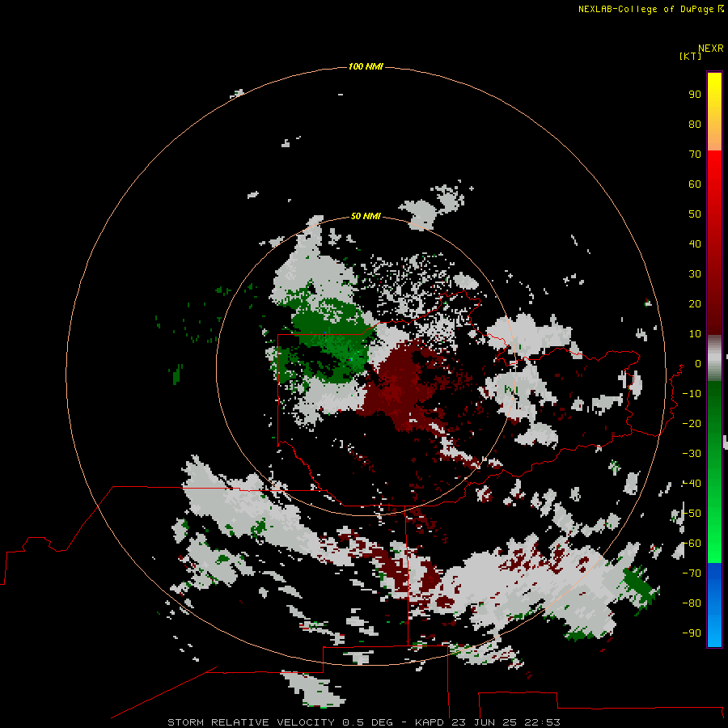Select the -70 value on velocity scale
The height and width of the screenshot is (728, 728).
[692, 574]
